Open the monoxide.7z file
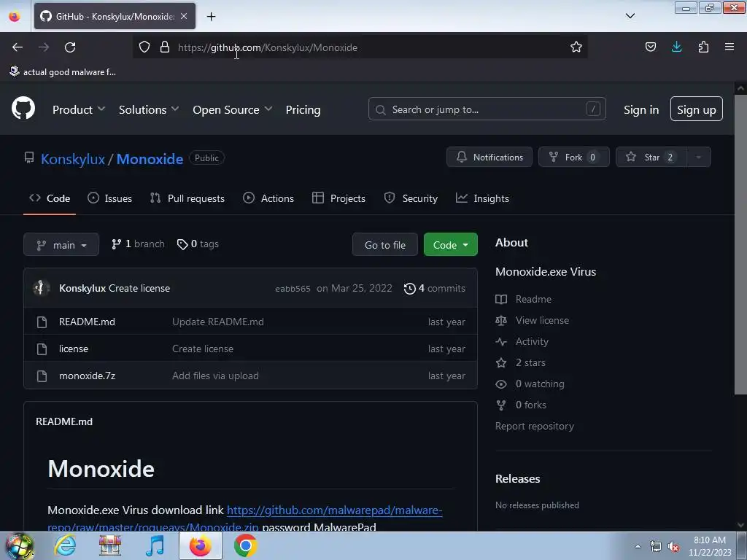Image resolution: width=747 pixels, height=560 pixels. [x=88, y=376]
